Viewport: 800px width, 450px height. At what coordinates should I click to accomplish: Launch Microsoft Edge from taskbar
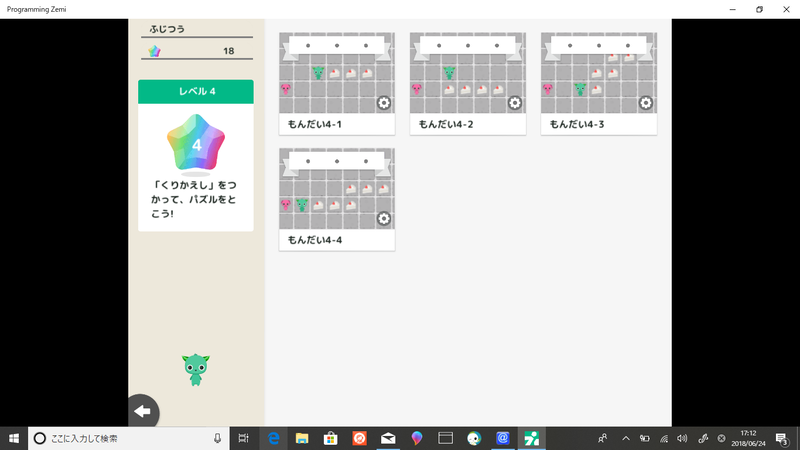[x=273, y=438]
